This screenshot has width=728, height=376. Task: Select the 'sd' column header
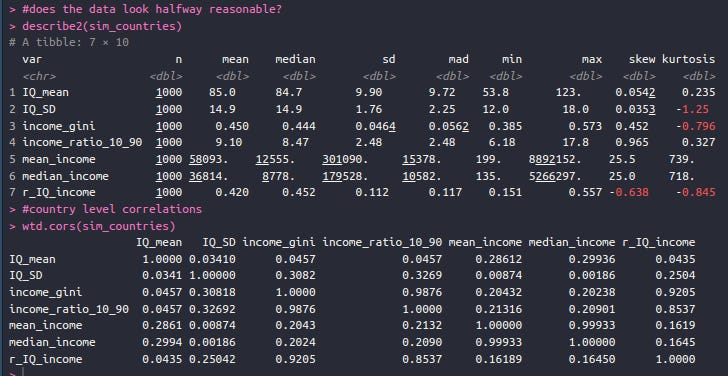click(x=389, y=59)
